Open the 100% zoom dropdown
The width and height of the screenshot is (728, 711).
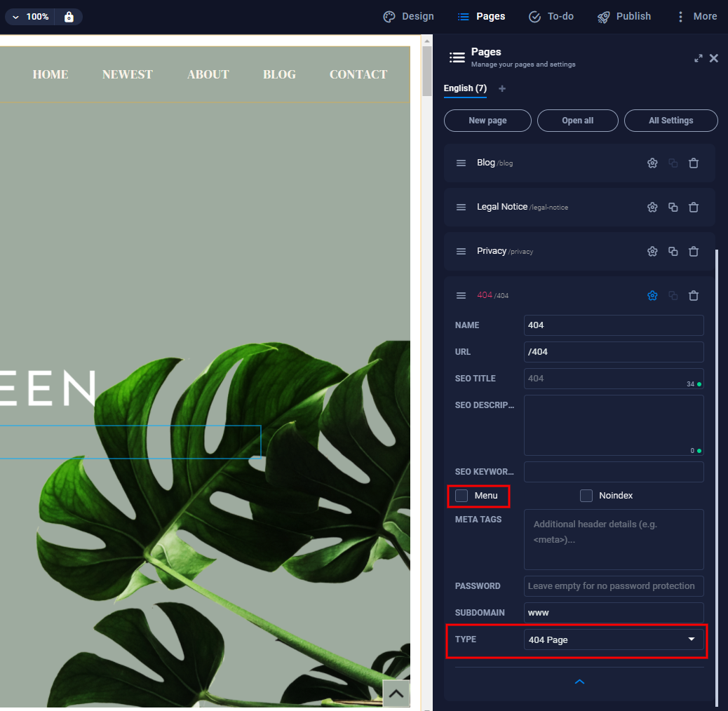(31, 17)
